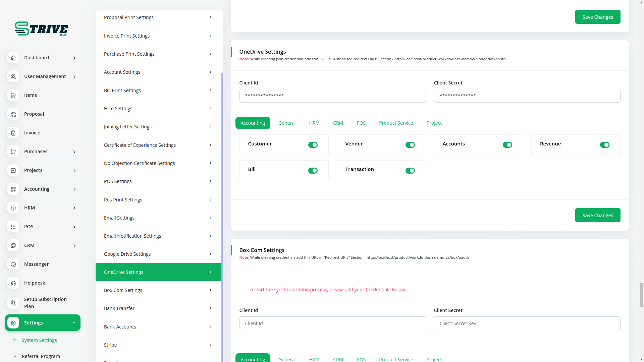Click the Dashboard home icon

click(x=13, y=58)
